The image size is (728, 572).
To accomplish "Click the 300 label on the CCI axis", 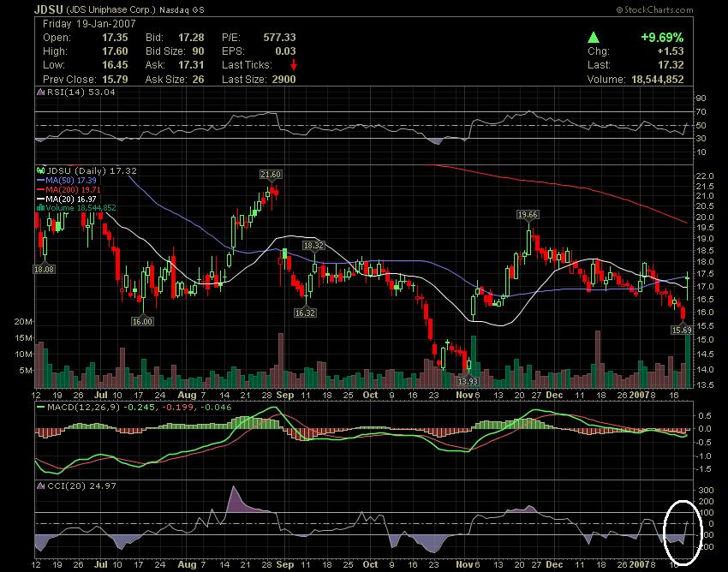I will [x=707, y=491].
